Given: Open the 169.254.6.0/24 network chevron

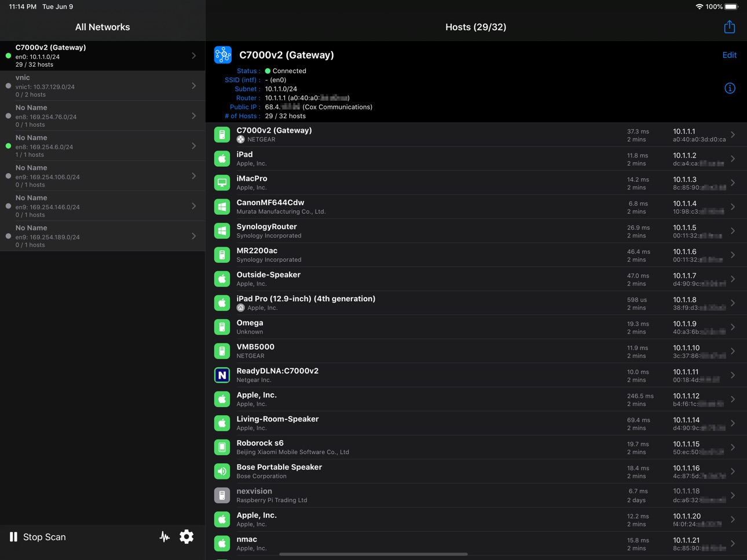Looking at the screenshot, I should [193, 146].
